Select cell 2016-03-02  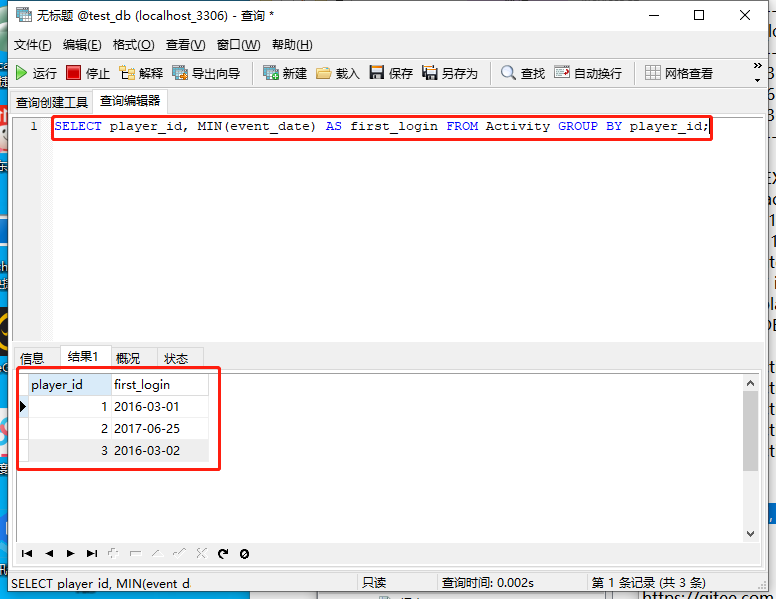[160, 450]
